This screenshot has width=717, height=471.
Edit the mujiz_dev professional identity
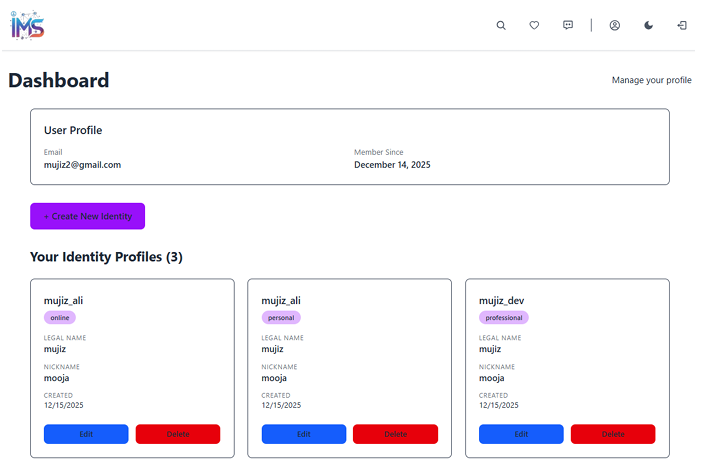coord(521,434)
